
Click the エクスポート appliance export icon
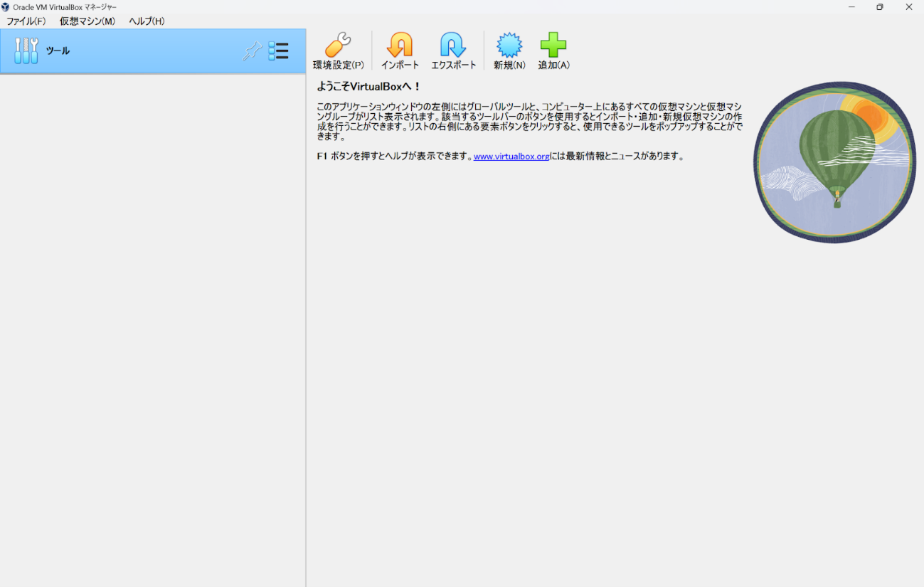coord(453,46)
